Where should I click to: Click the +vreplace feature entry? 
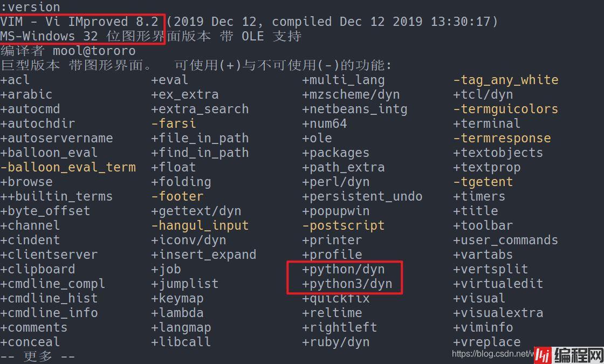pos(486,342)
